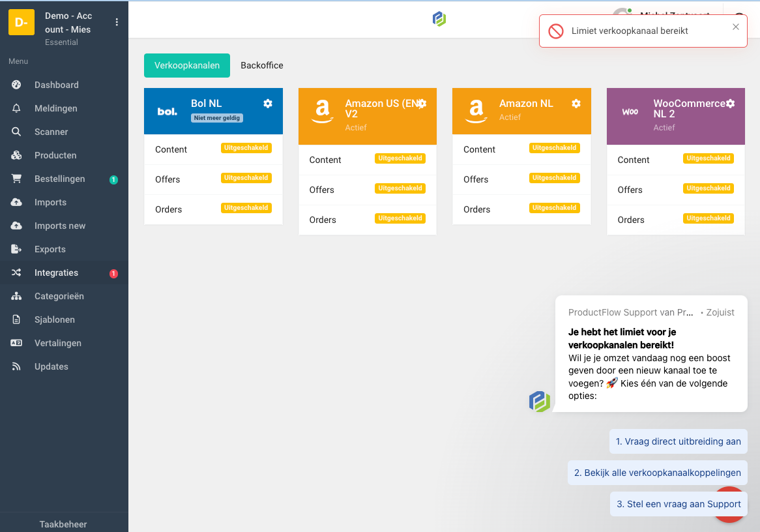The width and height of the screenshot is (760, 532).
Task: Open account three-dot menu next to Demo Account
Action: tap(117, 22)
